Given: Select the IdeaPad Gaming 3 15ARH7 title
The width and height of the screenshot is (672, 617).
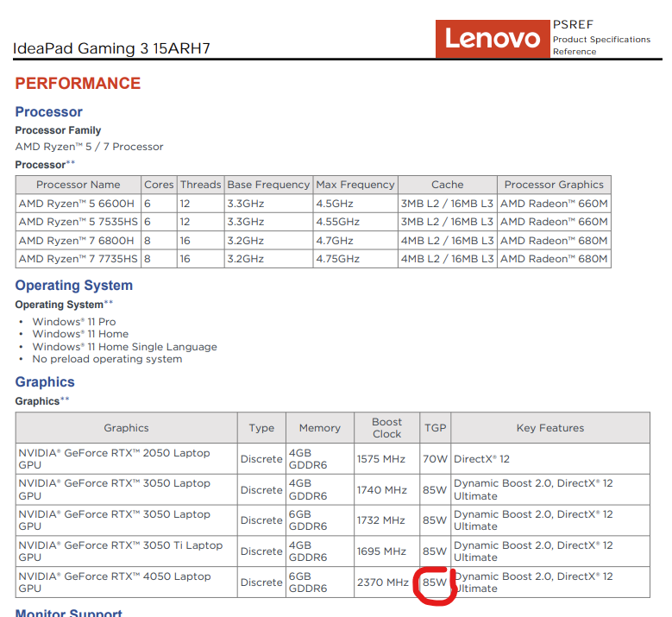Looking at the screenshot, I should pyautogui.click(x=111, y=48).
